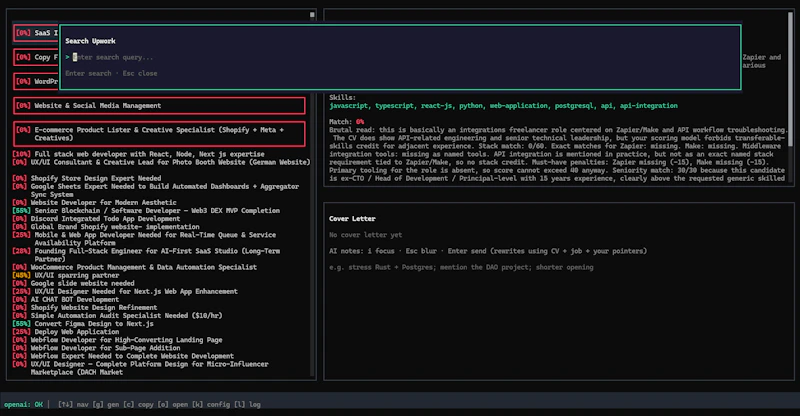Click the [c] copy shortcut in status bar
This screenshot has height=416, width=800.
[138, 404]
